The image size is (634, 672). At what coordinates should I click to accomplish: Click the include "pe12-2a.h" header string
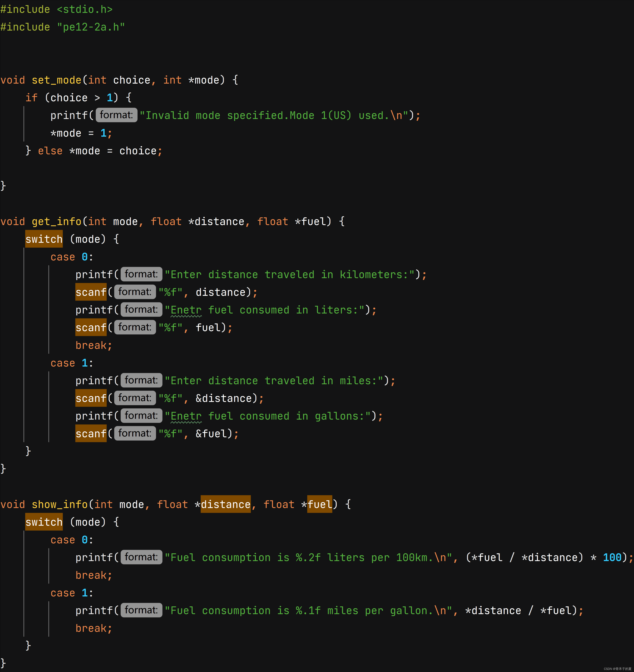pos(91,27)
